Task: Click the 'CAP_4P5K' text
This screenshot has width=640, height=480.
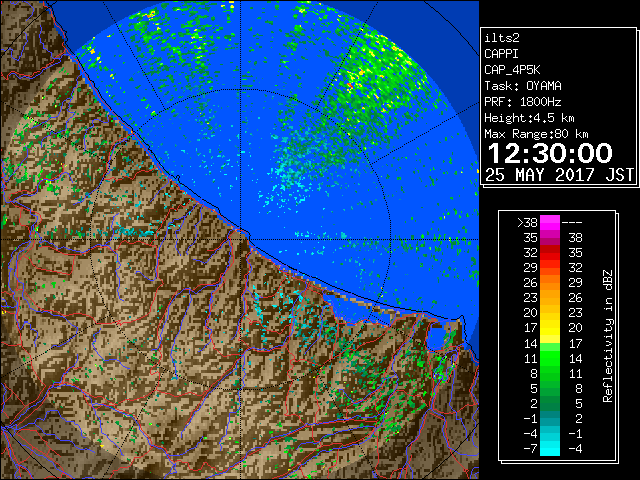Action: click(x=512, y=70)
